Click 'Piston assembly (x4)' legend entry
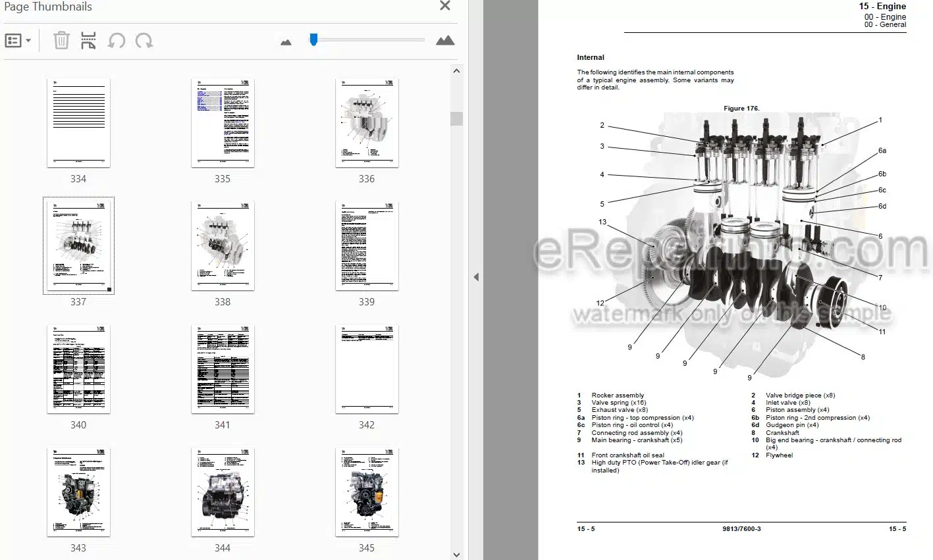This screenshot has width=933, height=560. 797,410
